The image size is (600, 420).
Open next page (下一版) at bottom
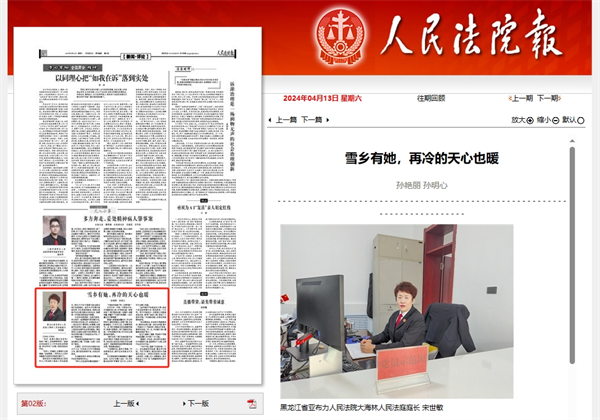pos(195,404)
